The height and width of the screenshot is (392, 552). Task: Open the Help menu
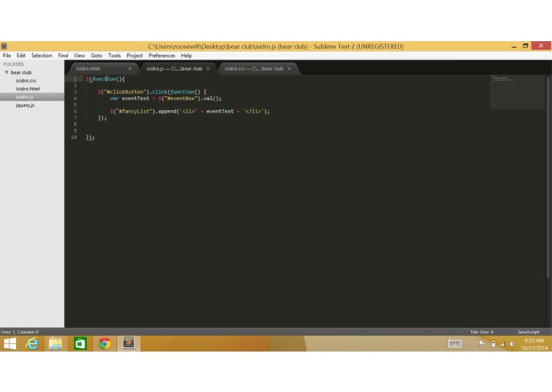pyautogui.click(x=186, y=56)
